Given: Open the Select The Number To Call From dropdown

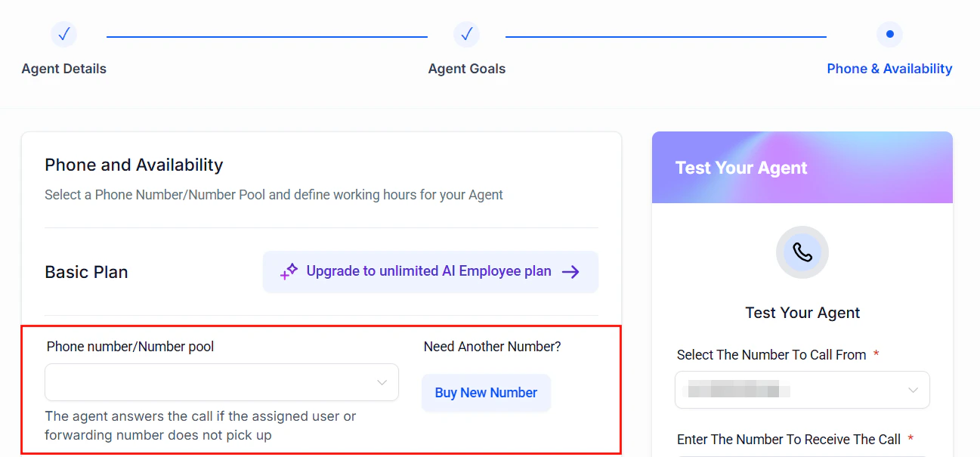Looking at the screenshot, I should (802, 390).
